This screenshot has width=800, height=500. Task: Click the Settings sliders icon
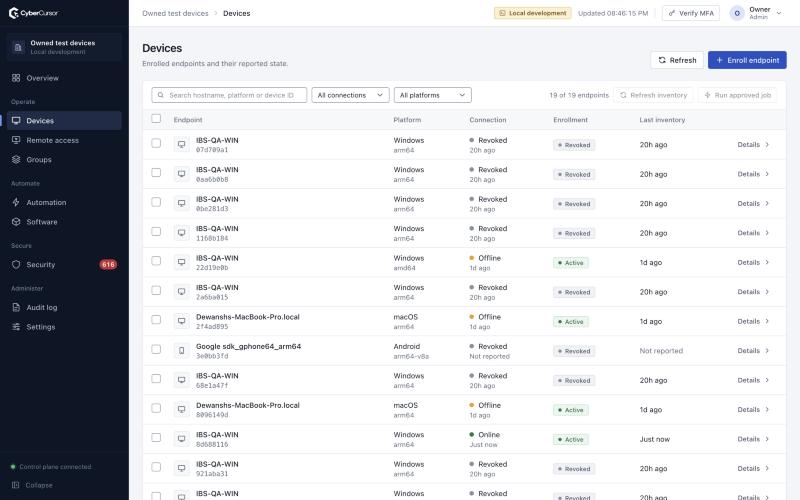pyautogui.click(x=16, y=327)
